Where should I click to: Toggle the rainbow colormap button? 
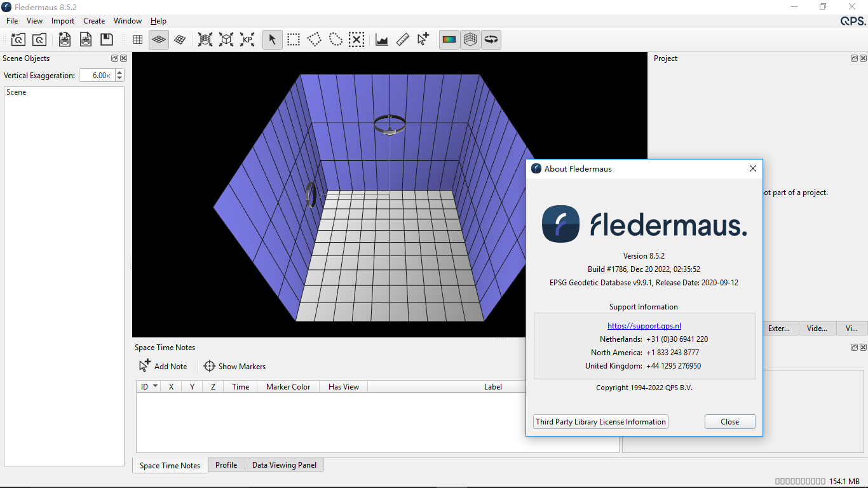pos(449,39)
